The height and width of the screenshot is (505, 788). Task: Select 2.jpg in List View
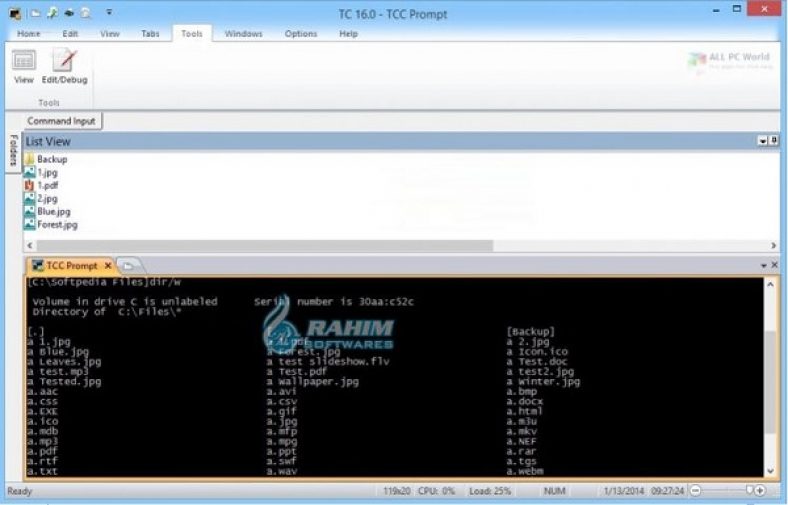pyautogui.click(x=41, y=198)
